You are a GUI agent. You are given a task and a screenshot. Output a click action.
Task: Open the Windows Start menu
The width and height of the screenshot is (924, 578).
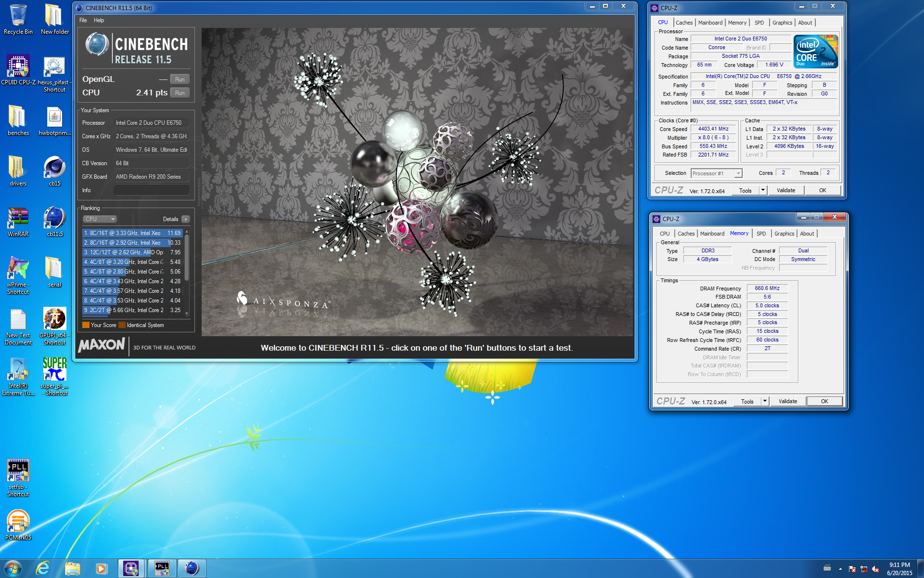tap(13, 568)
